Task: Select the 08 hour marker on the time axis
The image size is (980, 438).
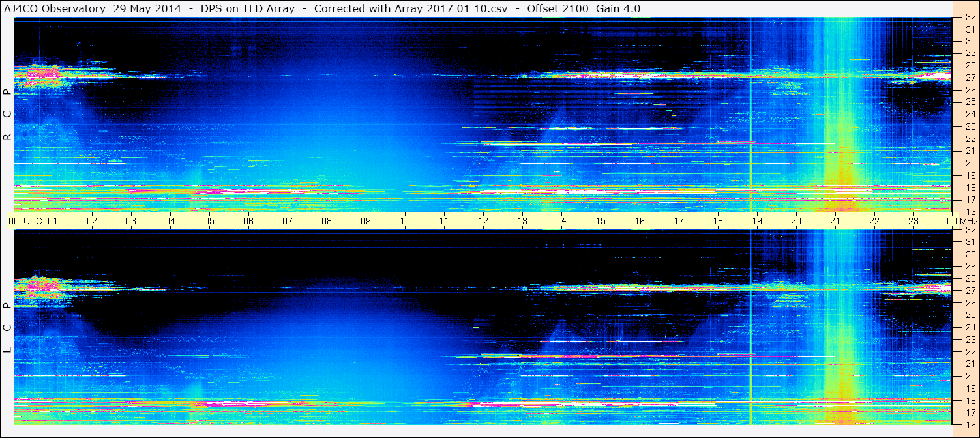Action: click(x=327, y=221)
